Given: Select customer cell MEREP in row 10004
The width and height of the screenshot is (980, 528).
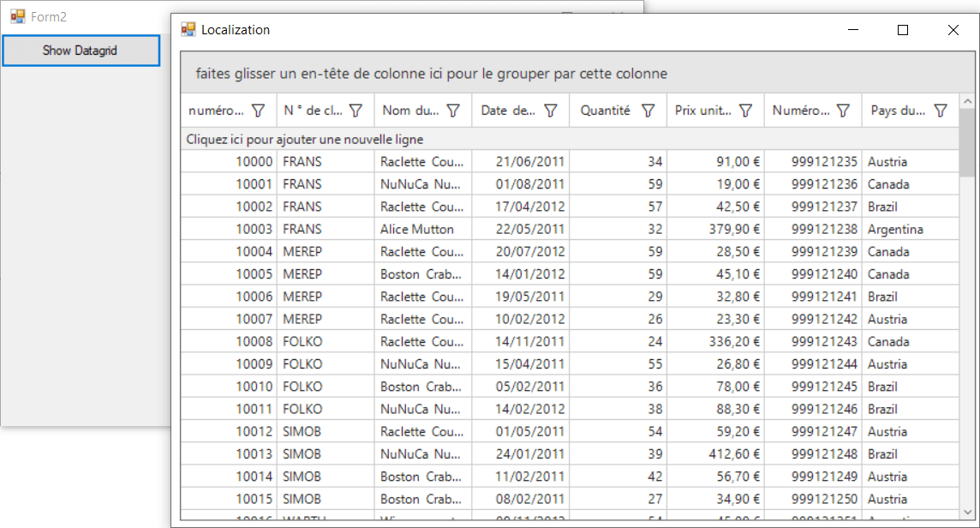Looking at the screenshot, I should coord(326,251).
